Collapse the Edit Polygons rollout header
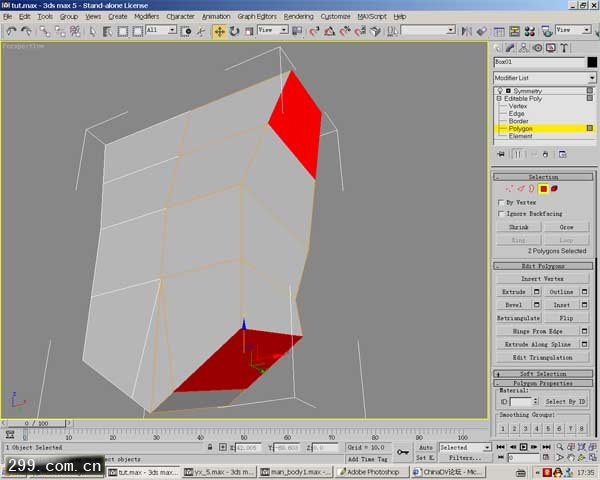The width and height of the screenshot is (600, 480). tap(543, 266)
